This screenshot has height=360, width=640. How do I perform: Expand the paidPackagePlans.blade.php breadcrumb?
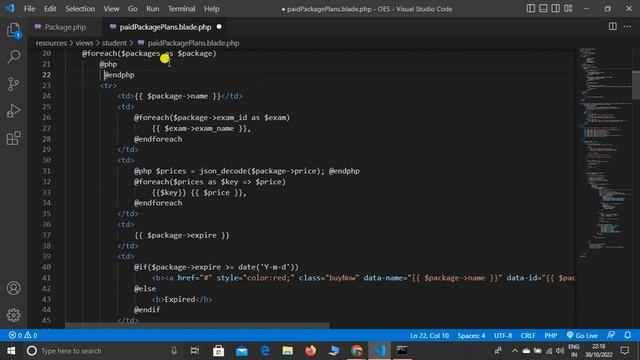click(x=193, y=43)
